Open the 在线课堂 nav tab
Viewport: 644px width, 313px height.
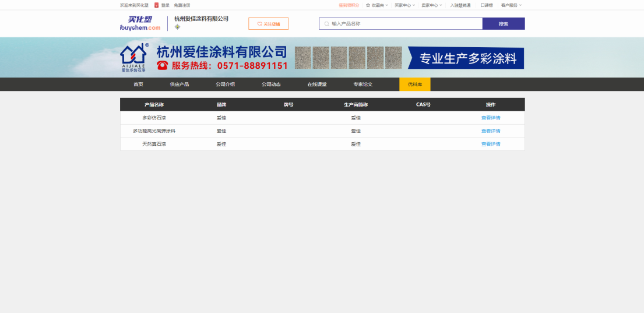pos(317,84)
